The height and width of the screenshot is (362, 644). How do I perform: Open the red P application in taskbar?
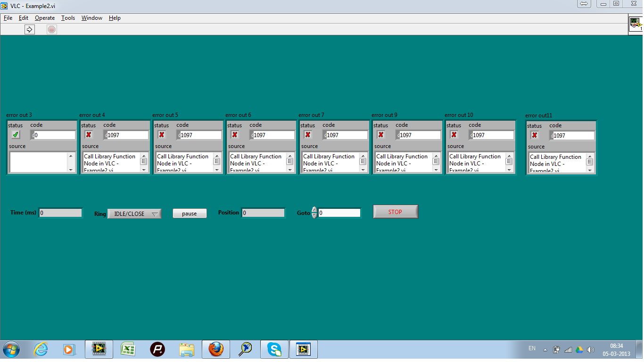point(157,349)
